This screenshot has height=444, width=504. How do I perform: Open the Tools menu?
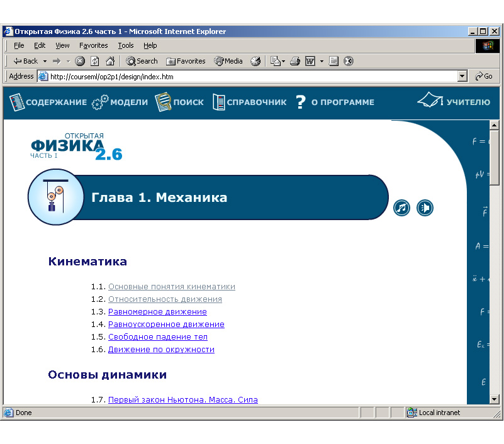click(x=126, y=45)
